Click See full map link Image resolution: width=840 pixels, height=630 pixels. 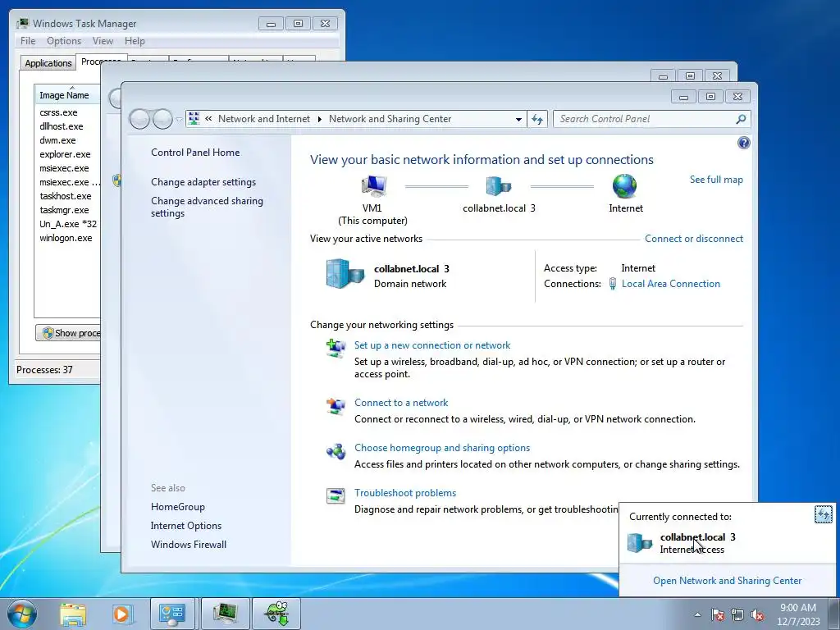coord(716,180)
